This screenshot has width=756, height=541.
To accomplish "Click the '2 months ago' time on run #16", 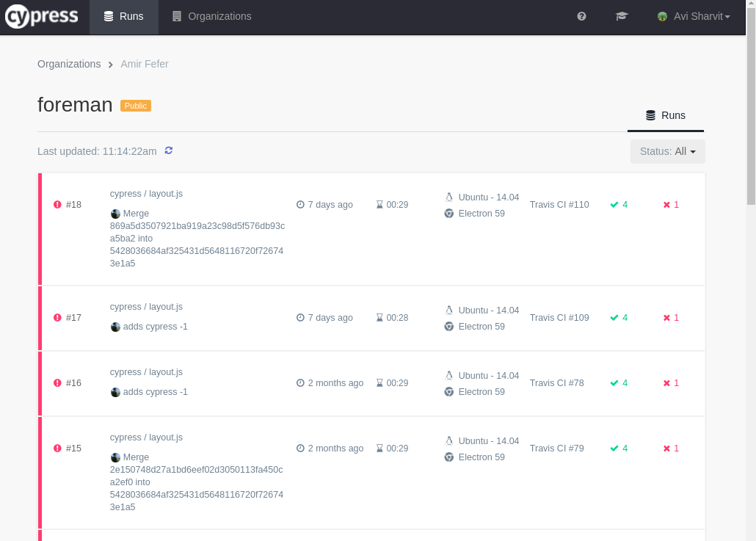I will pos(335,383).
